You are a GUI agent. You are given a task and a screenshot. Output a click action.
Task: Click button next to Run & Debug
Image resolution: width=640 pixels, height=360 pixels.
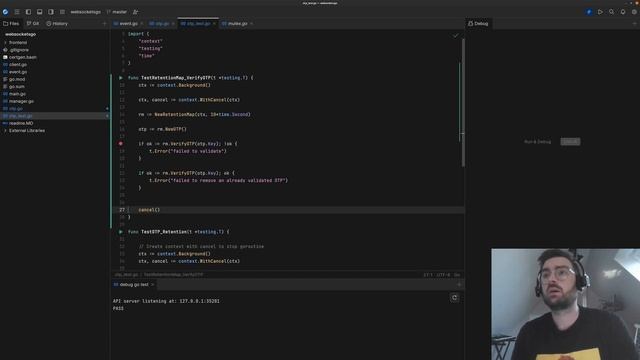coord(570,142)
